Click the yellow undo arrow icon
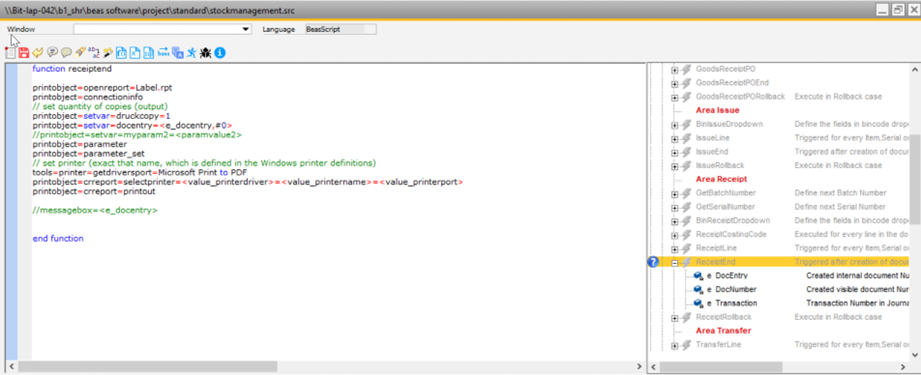This screenshot has height=375, width=921. click(x=38, y=53)
